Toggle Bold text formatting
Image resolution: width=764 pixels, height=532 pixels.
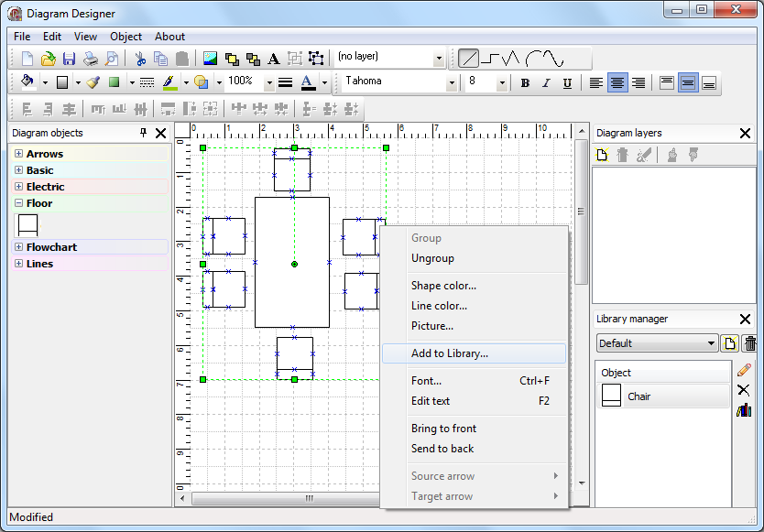[x=525, y=82]
